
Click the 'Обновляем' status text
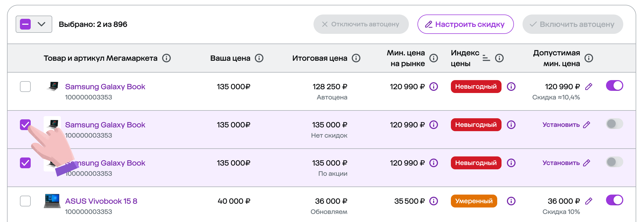[x=329, y=212]
